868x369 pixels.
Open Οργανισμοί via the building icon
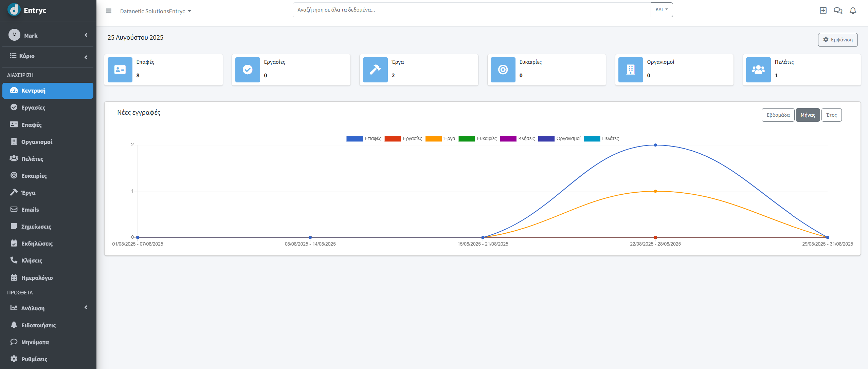(14, 141)
